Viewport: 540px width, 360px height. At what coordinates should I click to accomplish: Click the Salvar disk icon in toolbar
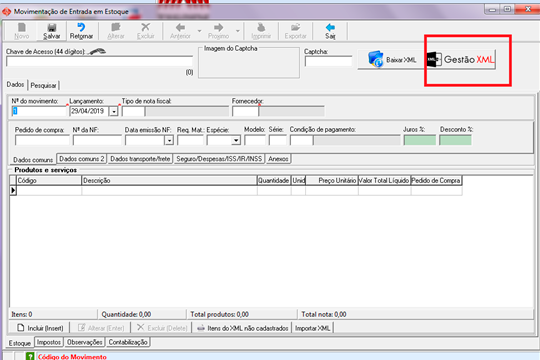pyautogui.click(x=52, y=28)
